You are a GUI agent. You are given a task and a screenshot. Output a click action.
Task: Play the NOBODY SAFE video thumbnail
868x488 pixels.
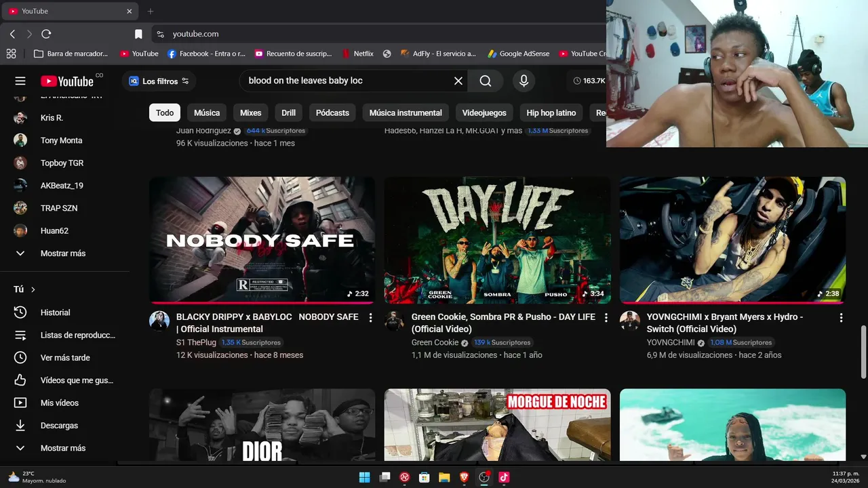[262, 240]
